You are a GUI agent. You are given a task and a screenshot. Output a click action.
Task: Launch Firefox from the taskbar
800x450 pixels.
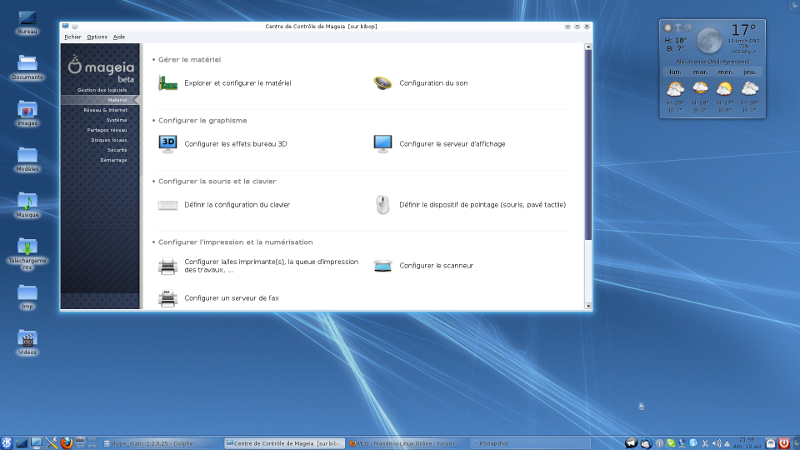[66, 443]
